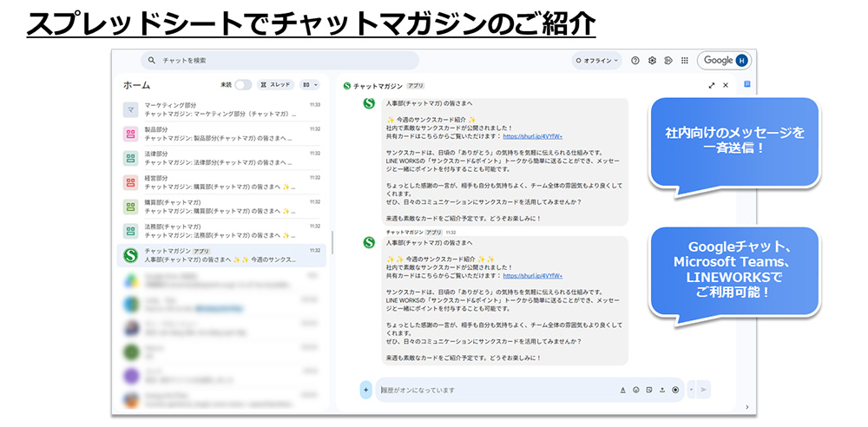This screenshot has width=868, height=427.
Task: Open the 法律部分 conversation
Action: (221, 158)
